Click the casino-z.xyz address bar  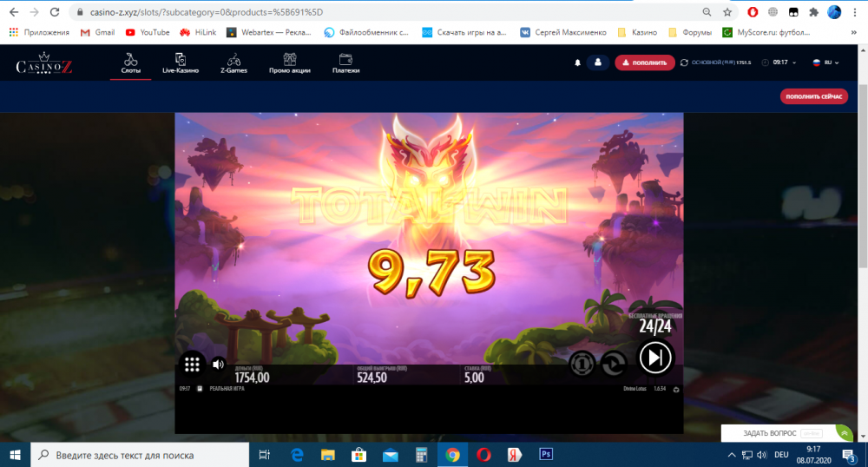tap(387, 11)
